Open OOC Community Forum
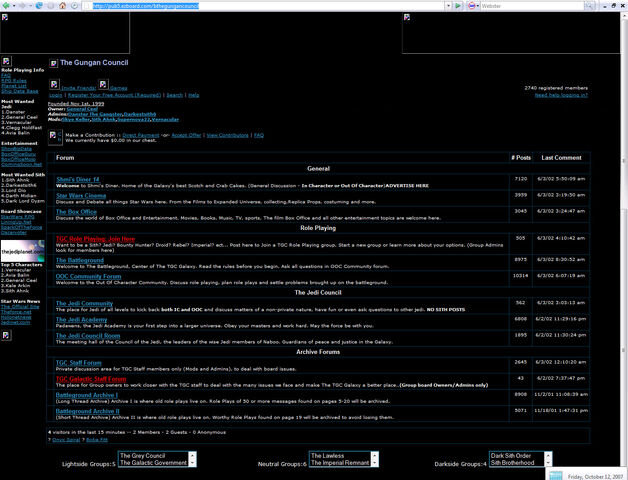Viewport: 628px width, 480px height. pos(88,276)
